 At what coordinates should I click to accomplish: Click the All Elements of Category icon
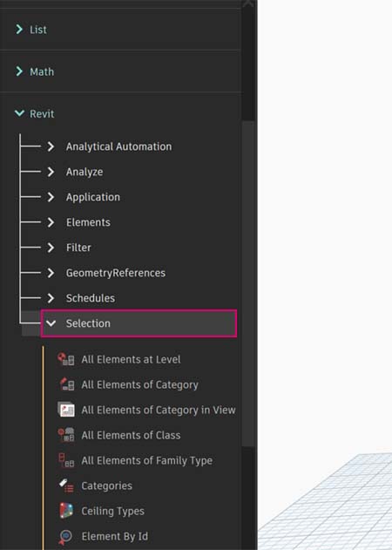(x=66, y=384)
